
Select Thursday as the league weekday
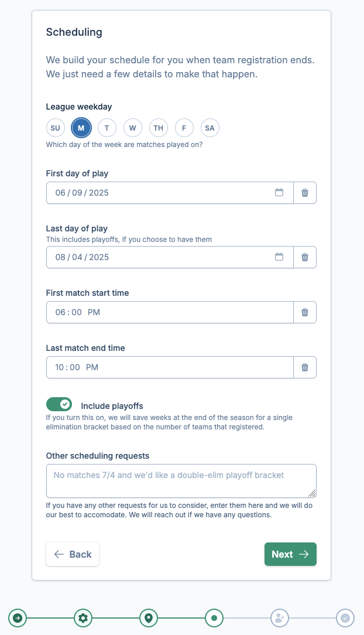click(x=158, y=127)
